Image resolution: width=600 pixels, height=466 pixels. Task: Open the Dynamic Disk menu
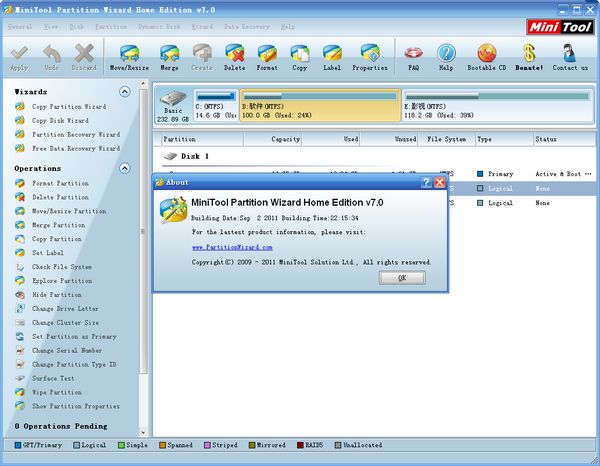pyautogui.click(x=160, y=26)
